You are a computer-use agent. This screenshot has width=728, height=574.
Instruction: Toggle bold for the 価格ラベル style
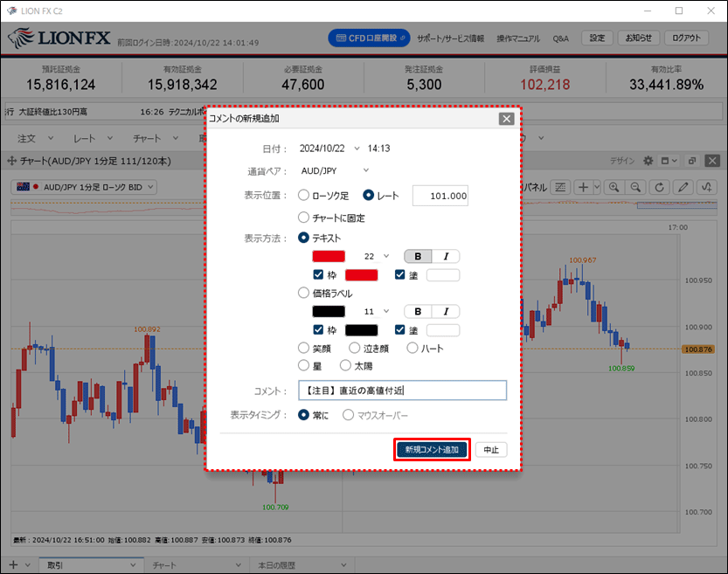[x=418, y=311]
